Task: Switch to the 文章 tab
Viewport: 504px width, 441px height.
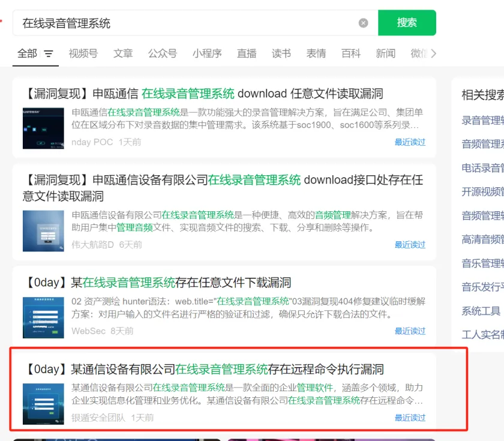Action: (123, 53)
